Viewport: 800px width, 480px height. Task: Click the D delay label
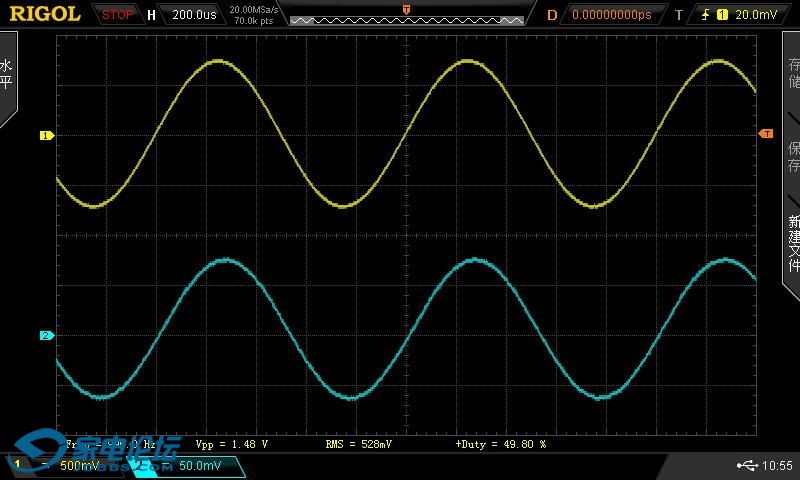[x=552, y=15]
